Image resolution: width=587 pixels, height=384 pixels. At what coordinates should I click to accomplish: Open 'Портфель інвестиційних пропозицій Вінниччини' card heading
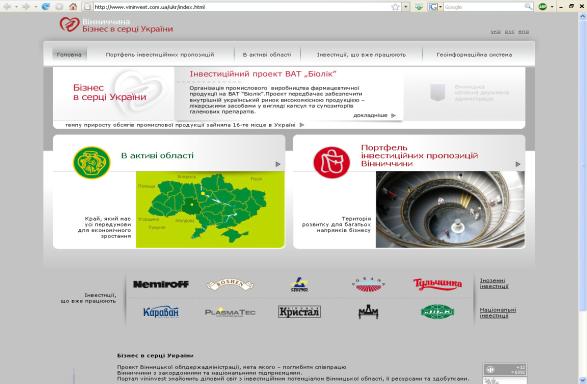[420, 155]
